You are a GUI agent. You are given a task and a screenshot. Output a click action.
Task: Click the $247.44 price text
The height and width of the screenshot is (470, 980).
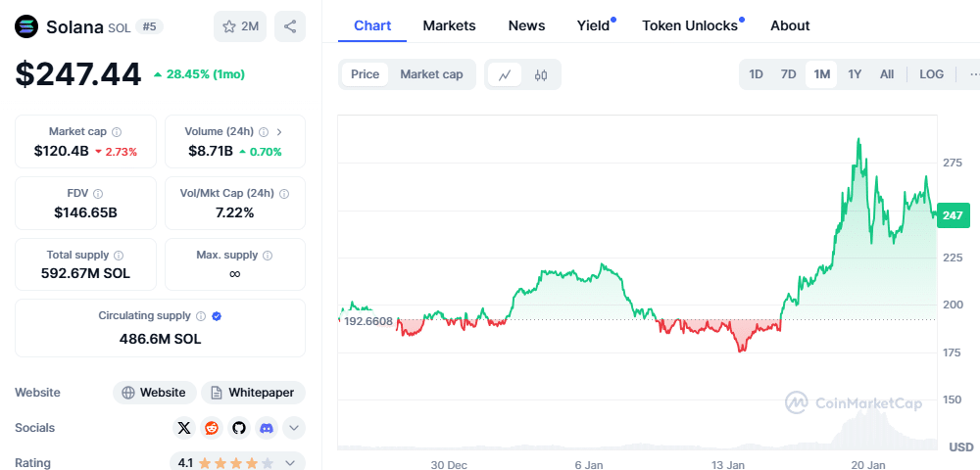78,74
